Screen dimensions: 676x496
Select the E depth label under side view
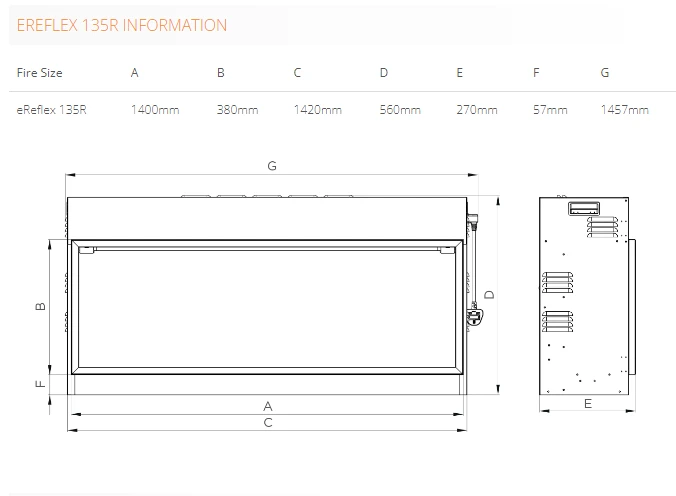coord(587,404)
